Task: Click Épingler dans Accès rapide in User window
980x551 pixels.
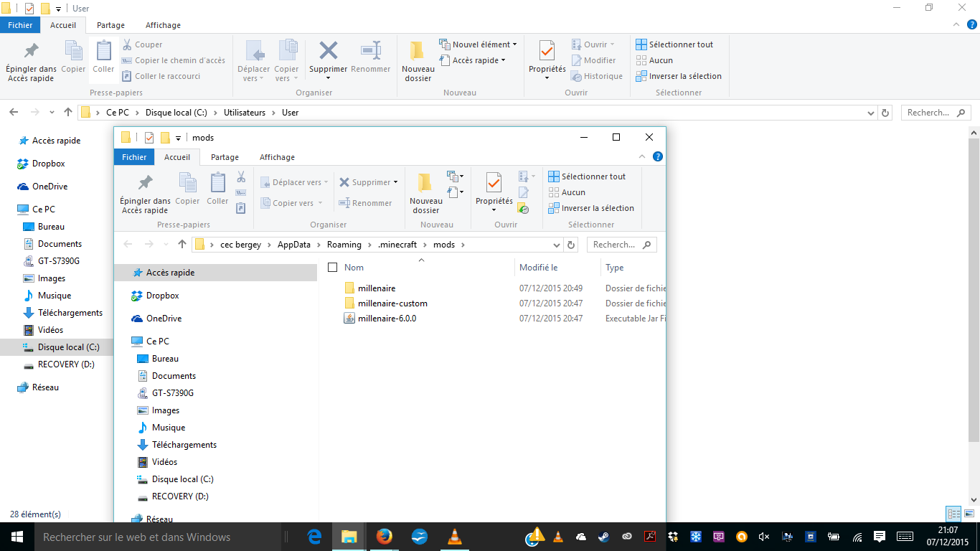Action: (x=32, y=62)
